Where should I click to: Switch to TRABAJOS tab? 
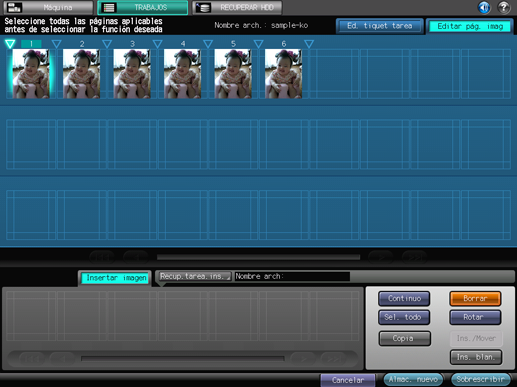(143, 7)
